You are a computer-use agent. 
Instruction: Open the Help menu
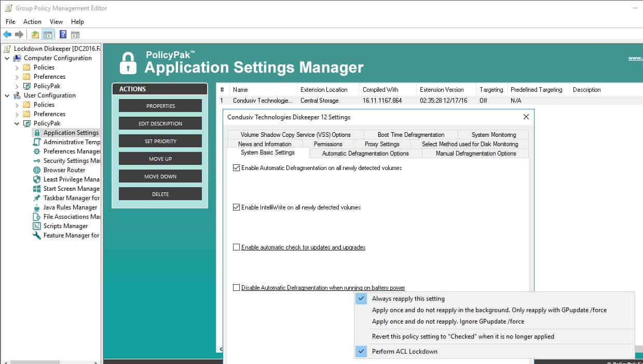pos(77,22)
